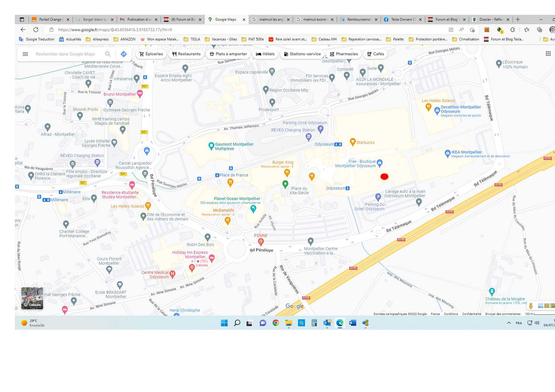Image resolution: width=555 pixels, height=392 pixels.
Task: Launch Chrome from the taskbar
Action: tap(276, 322)
